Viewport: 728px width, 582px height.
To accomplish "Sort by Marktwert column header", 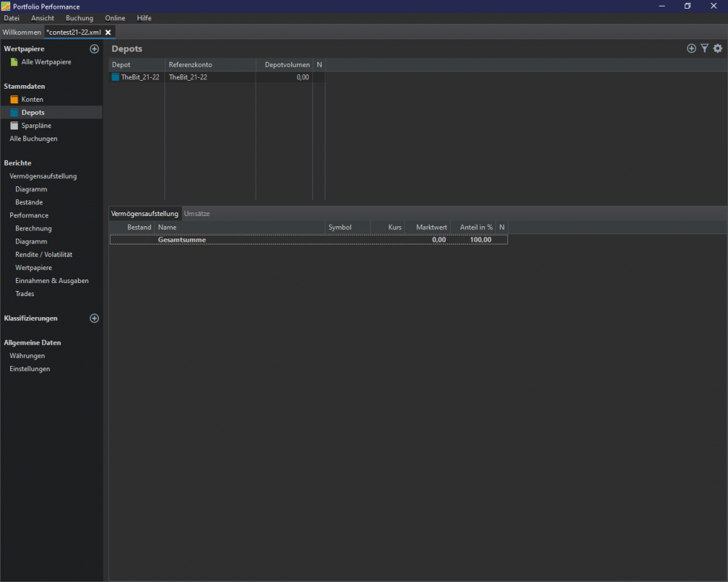I will coord(431,227).
